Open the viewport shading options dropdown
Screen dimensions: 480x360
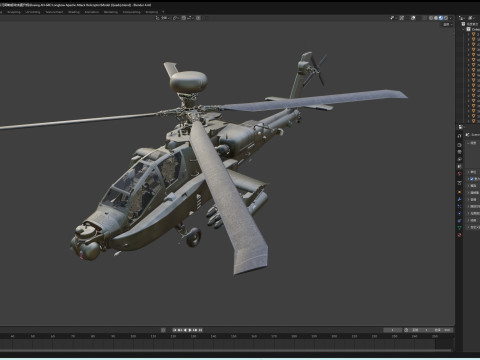[451, 18]
